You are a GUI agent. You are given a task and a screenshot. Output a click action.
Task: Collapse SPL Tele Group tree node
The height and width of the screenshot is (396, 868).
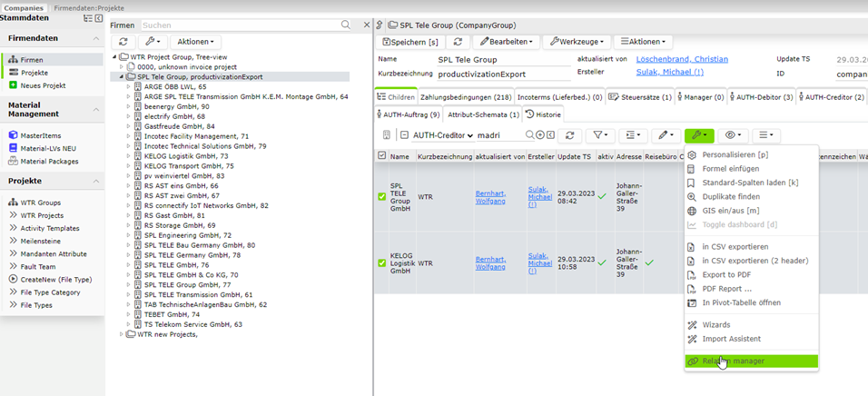(x=122, y=77)
